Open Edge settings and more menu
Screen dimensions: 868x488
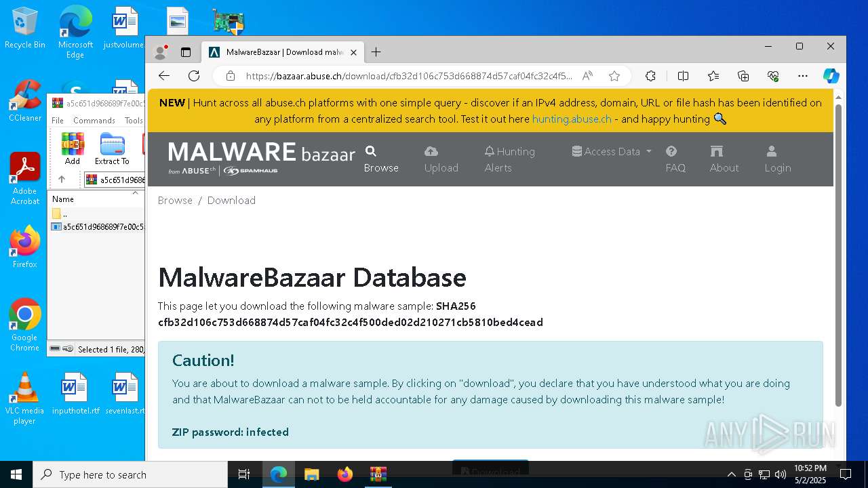(x=803, y=76)
